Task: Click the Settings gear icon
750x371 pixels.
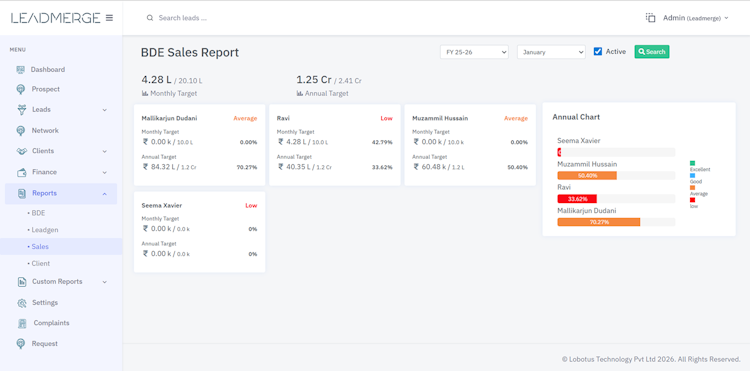Action: point(22,303)
